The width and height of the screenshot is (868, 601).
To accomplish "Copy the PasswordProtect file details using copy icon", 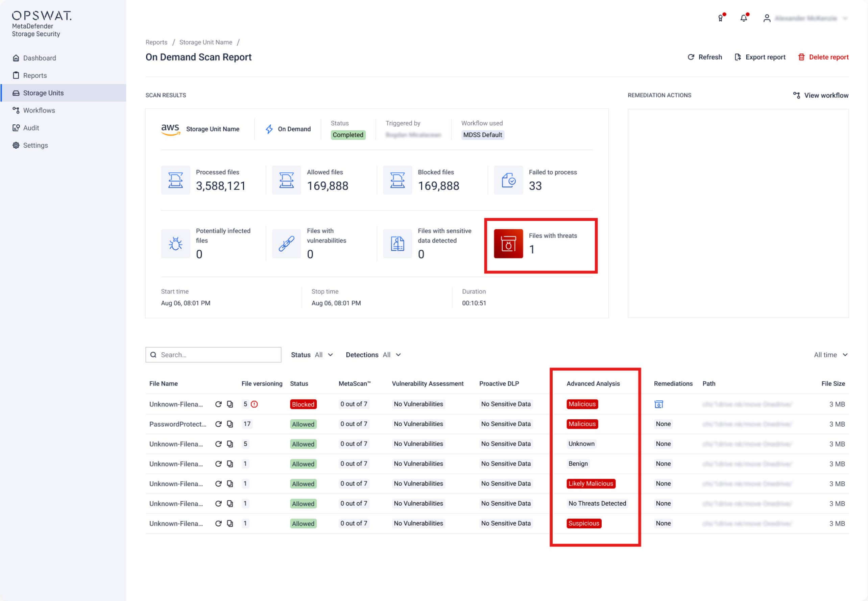I will (x=230, y=424).
